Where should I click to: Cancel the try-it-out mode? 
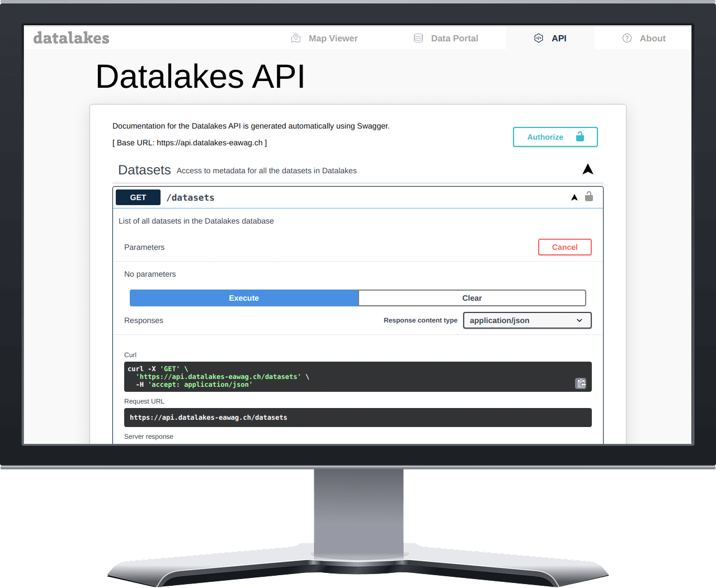point(564,247)
